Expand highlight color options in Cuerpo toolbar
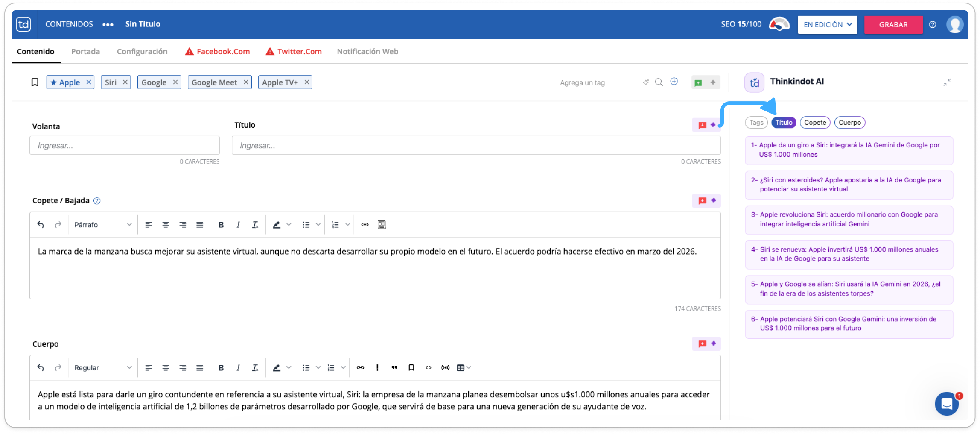The height and width of the screenshot is (434, 980). click(x=289, y=368)
